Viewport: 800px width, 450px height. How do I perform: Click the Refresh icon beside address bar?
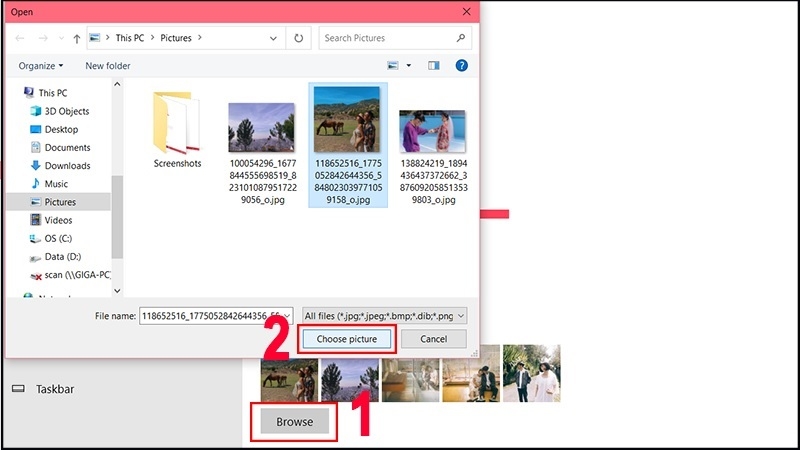pyautogui.click(x=298, y=38)
